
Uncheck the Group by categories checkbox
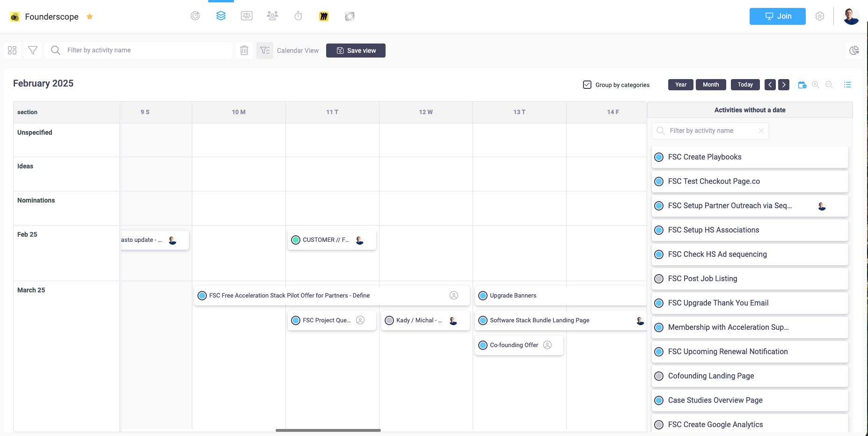pos(587,85)
